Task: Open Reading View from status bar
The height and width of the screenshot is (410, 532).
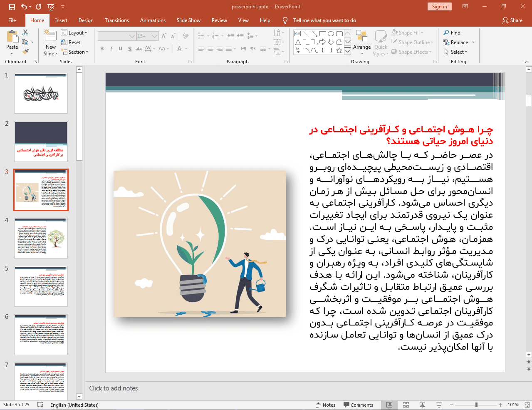Action: [x=422, y=405]
